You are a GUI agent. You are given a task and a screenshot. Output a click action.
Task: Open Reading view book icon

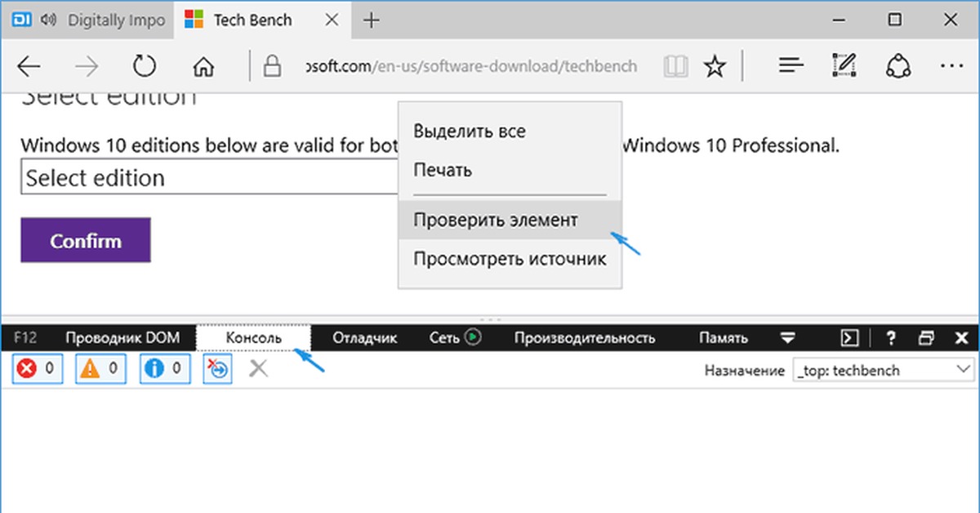click(x=675, y=66)
